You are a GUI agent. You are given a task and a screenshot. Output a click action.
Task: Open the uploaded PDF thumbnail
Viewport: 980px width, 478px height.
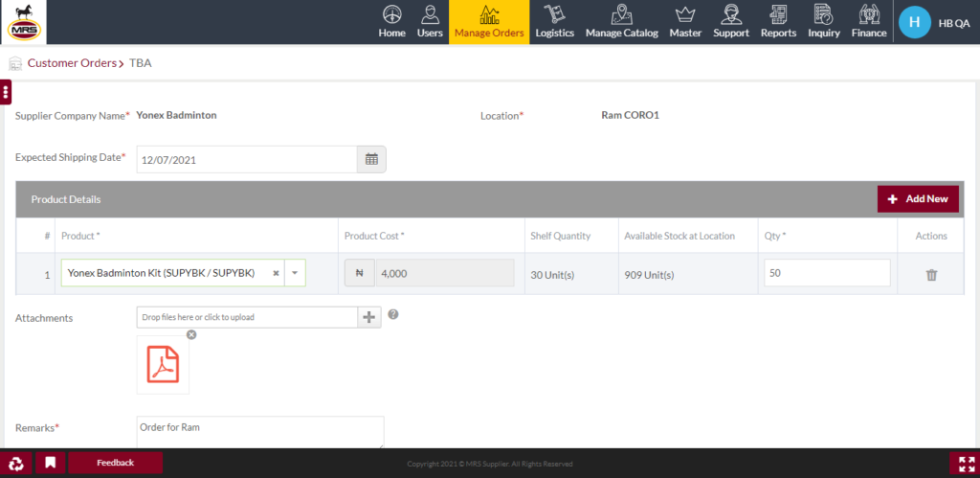163,364
